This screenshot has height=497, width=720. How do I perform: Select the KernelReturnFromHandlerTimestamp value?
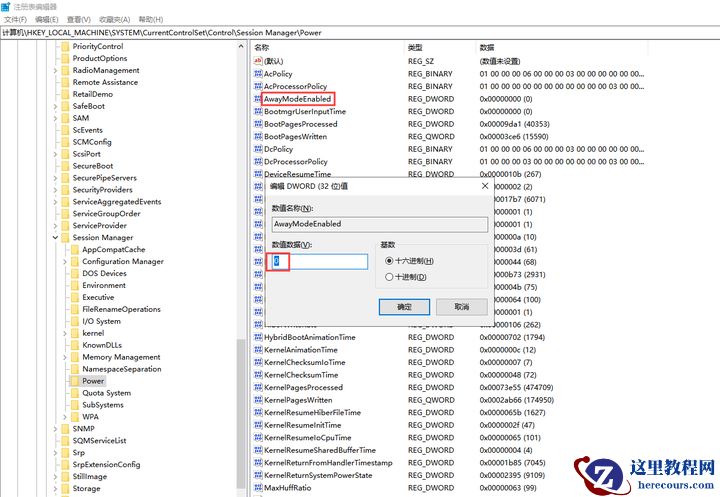[x=328, y=463]
